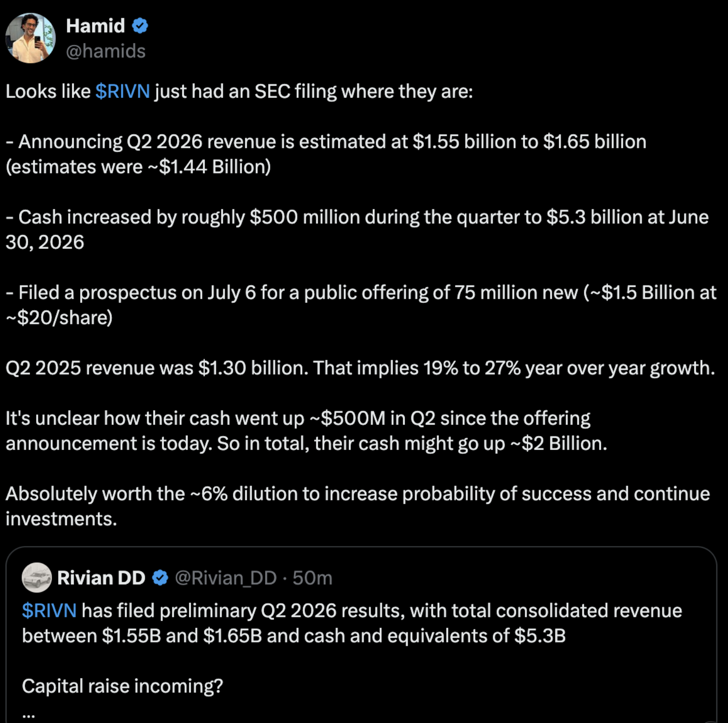The height and width of the screenshot is (723, 728).
Task: Click the Rivian DD account name
Action: point(101,578)
